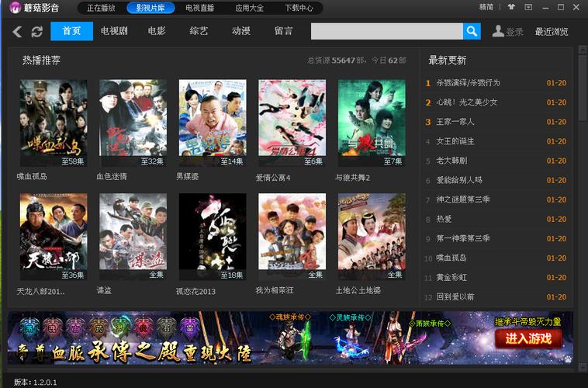Screen dimensions: 588x388
Task: Open the 动漫 category tab
Action: (241, 31)
